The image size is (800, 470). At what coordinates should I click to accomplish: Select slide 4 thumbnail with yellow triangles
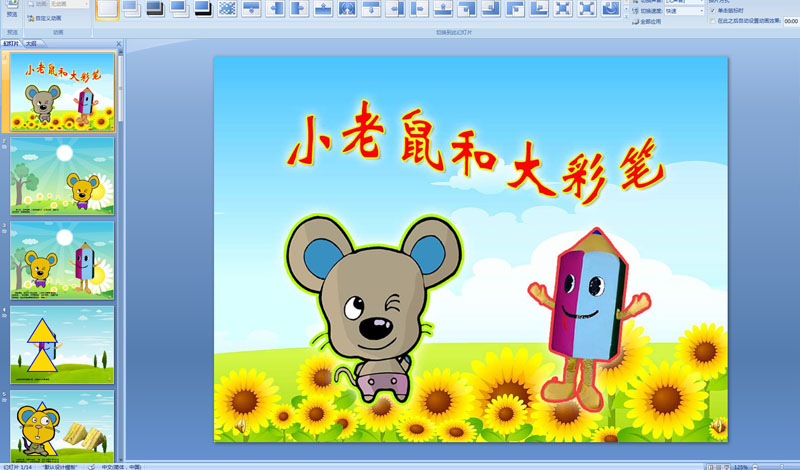pyautogui.click(x=62, y=345)
